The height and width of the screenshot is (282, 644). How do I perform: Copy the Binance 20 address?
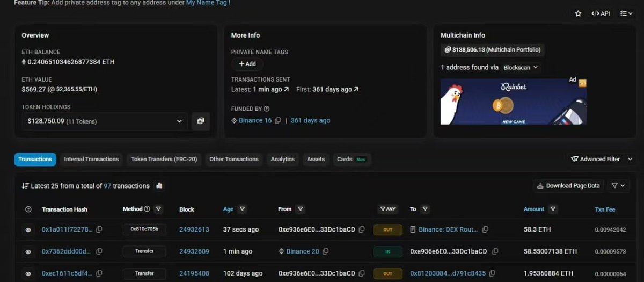325,251
